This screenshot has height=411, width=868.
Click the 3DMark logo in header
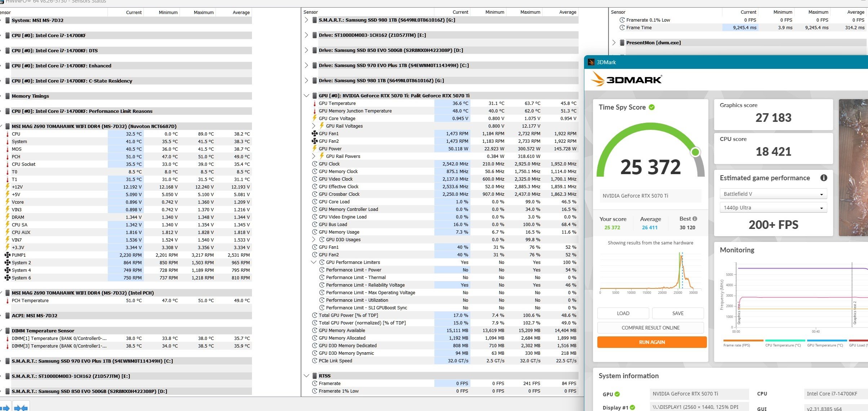click(626, 79)
